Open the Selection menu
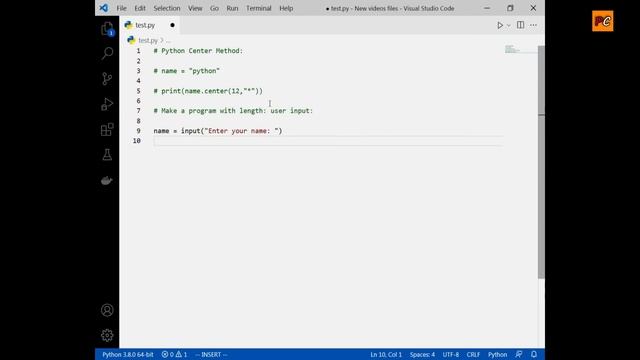This screenshot has width=640, height=360. pos(167,8)
